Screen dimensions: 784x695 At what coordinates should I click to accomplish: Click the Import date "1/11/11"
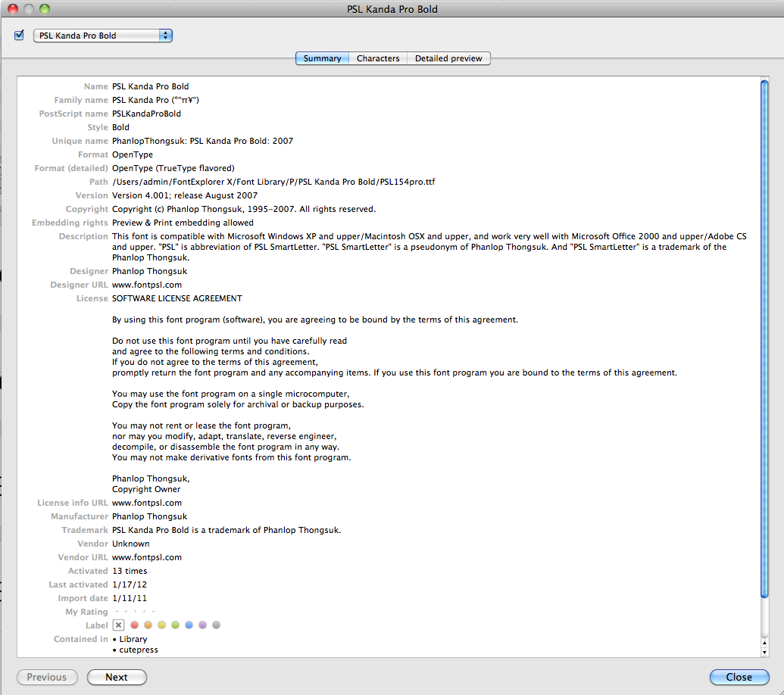pyautogui.click(x=130, y=598)
